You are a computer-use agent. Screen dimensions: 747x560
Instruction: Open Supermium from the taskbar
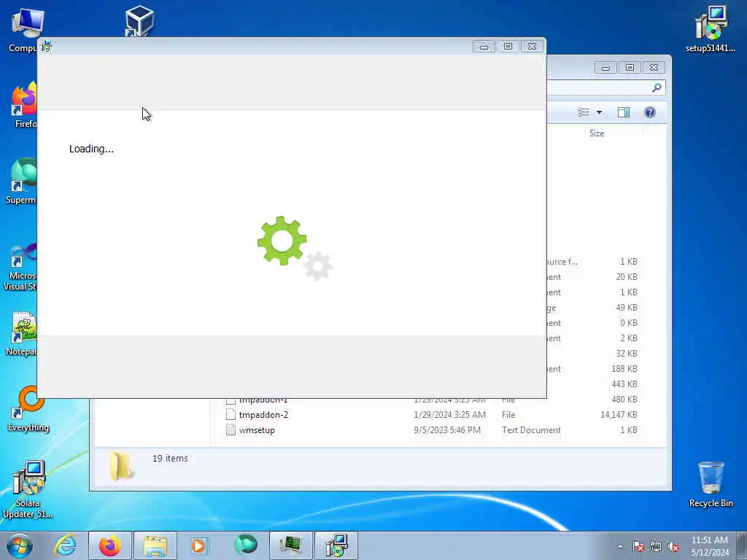pyautogui.click(x=245, y=545)
